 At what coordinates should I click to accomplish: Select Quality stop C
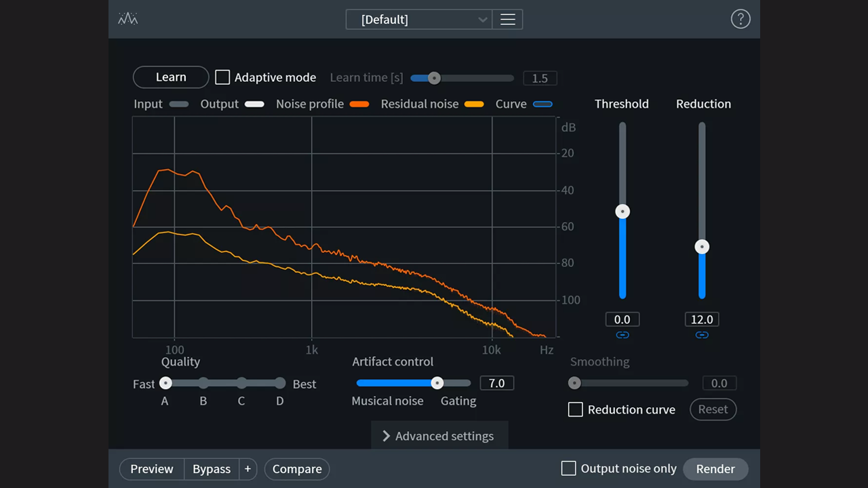[241, 384]
